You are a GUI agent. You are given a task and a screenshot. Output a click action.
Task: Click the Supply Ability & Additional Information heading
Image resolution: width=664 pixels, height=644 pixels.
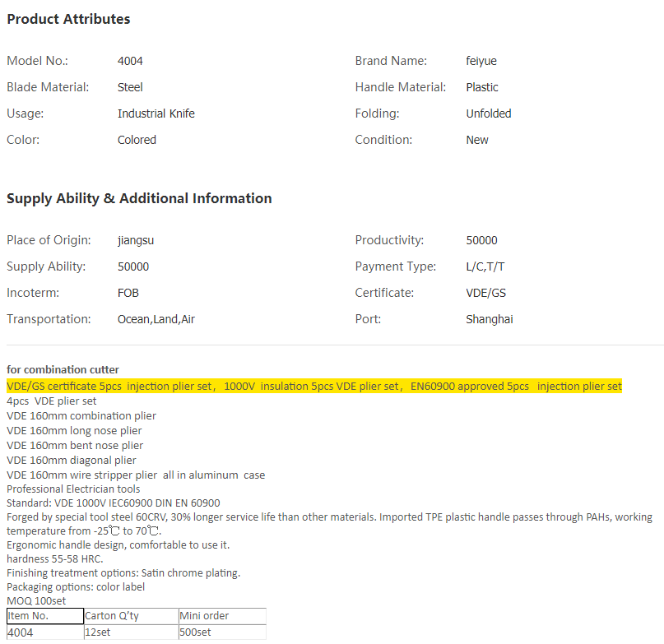point(139,198)
